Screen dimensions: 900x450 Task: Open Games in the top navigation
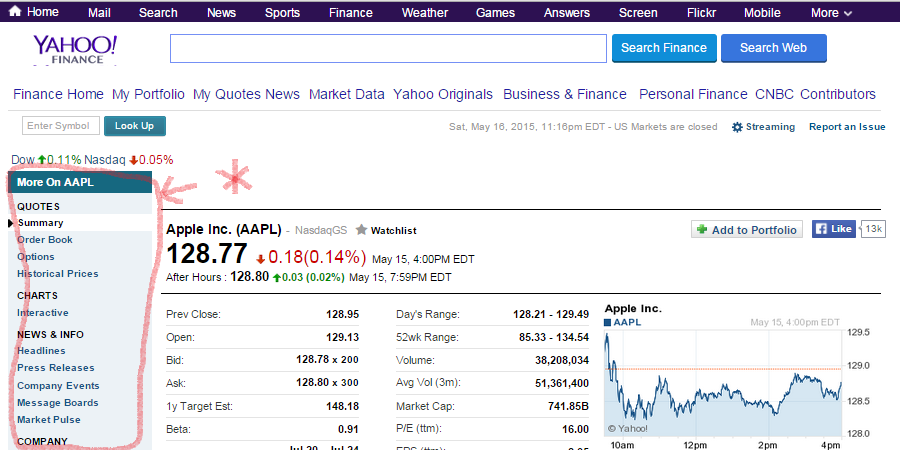tap(495, 13)
